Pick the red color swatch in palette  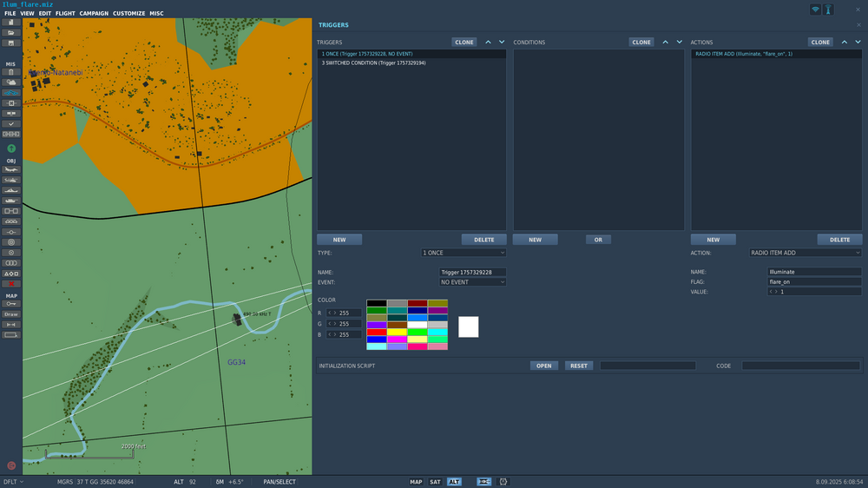(x=376, y=332)
